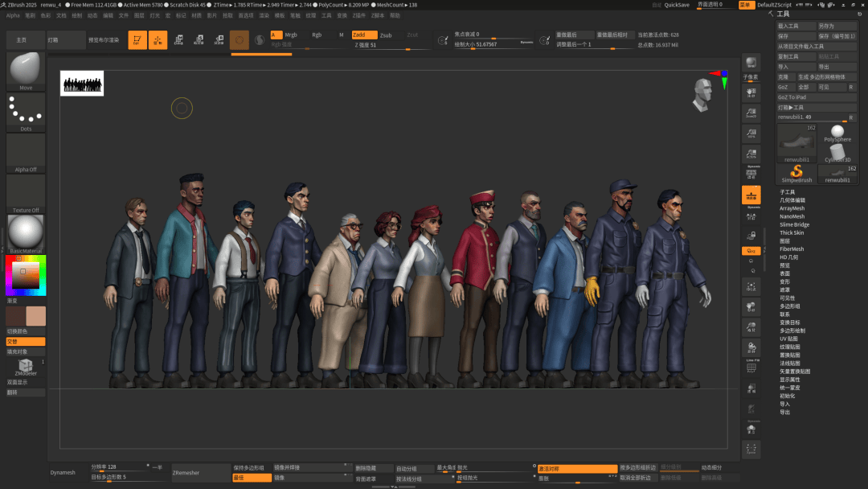Click the BasicMaterial sphere icon
Image resolution: width=868 pixels, height=489 pixels.
[x=26, y=234]
